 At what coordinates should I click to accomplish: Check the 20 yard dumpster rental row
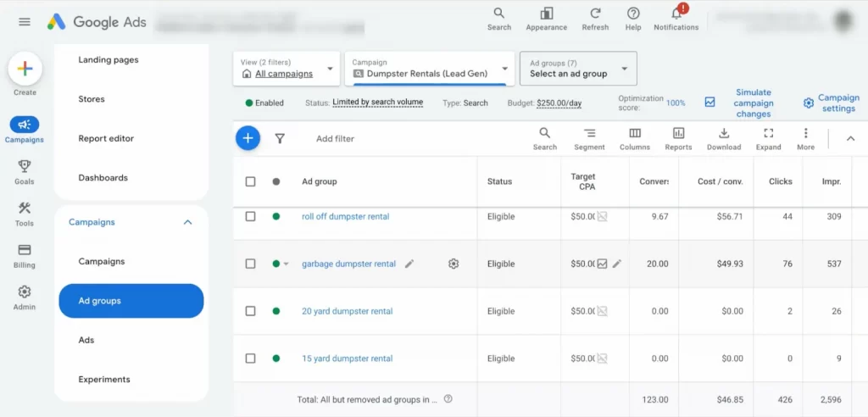coord(250,311)
